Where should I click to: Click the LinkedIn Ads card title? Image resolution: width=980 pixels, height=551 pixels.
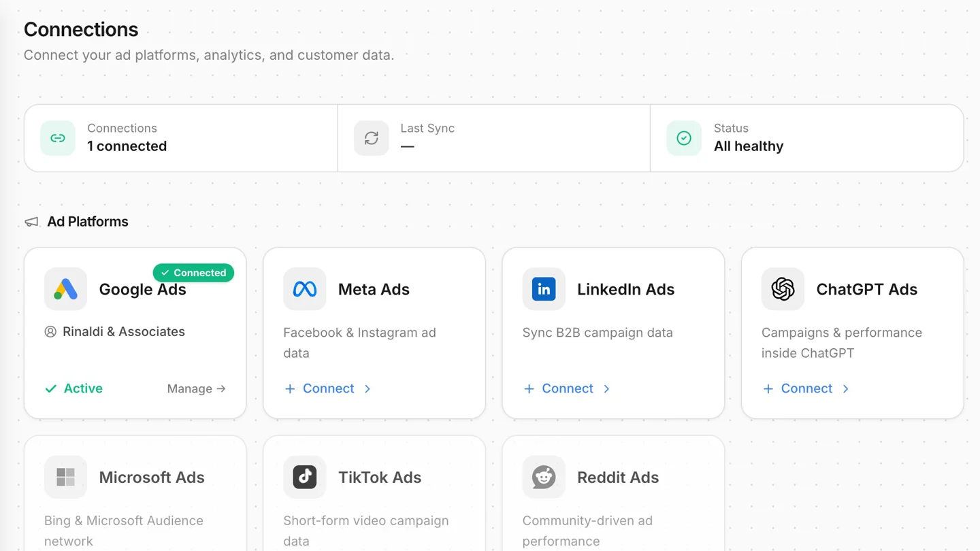[x=625, y=289]
